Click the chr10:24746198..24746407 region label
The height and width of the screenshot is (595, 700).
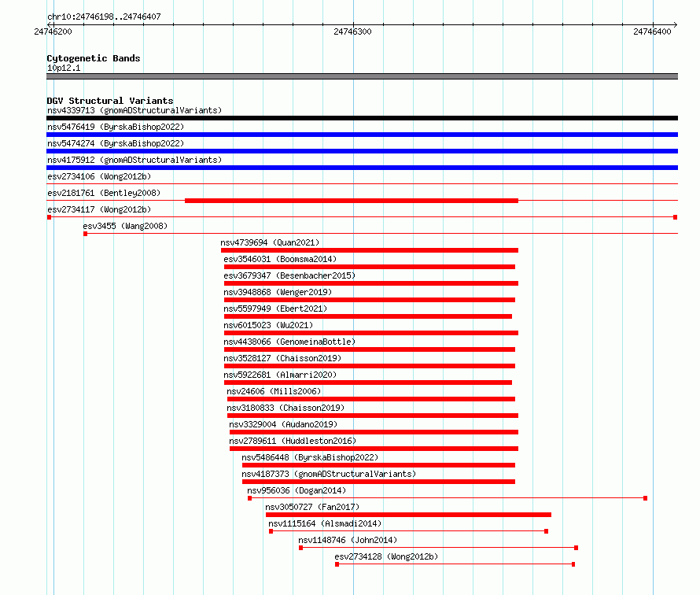(104, 17)
